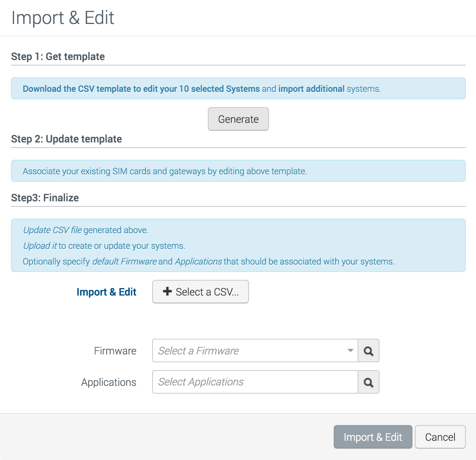Click the Applications field label
The image size is (476, 460).
coord(109,382)
